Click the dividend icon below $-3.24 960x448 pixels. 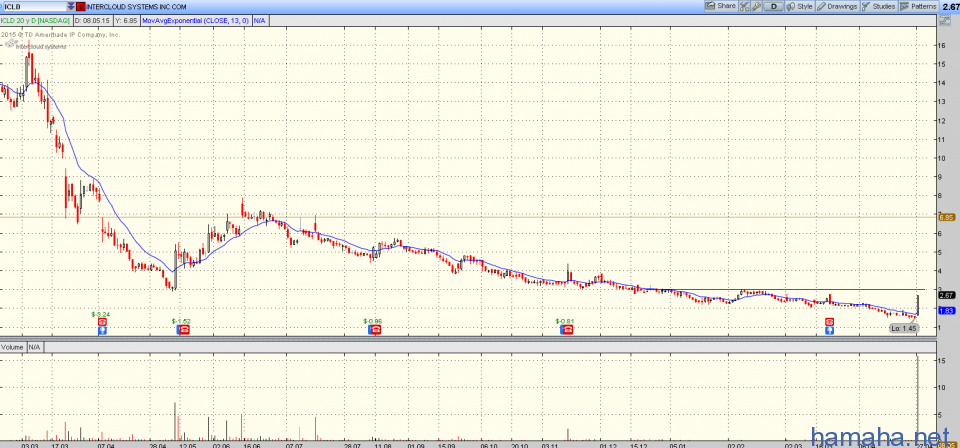tap(102, 330)
